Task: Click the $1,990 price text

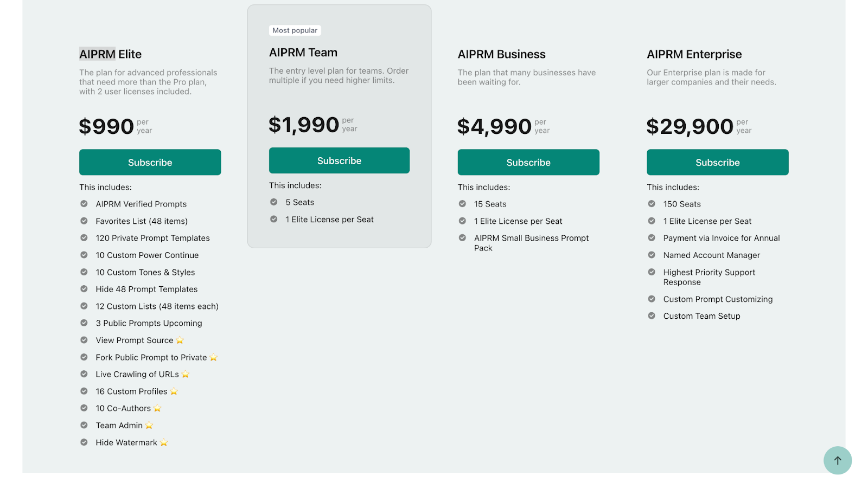Action: pyautogui.click(x=304, y=125)
